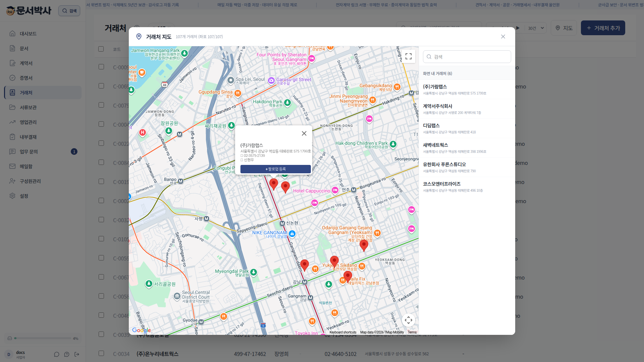Tick the checkbox for row C-0058

(x=101, y=296)
